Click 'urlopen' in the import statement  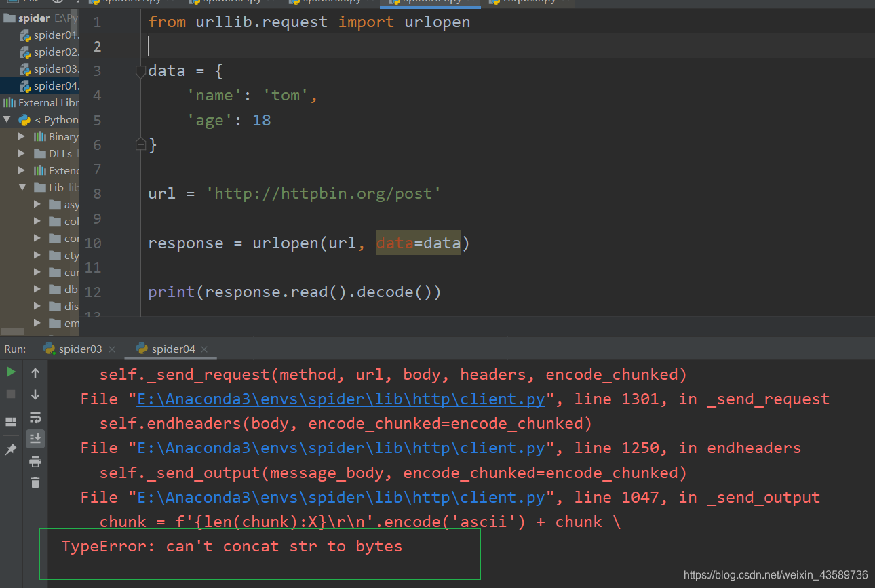coord(437,22)
